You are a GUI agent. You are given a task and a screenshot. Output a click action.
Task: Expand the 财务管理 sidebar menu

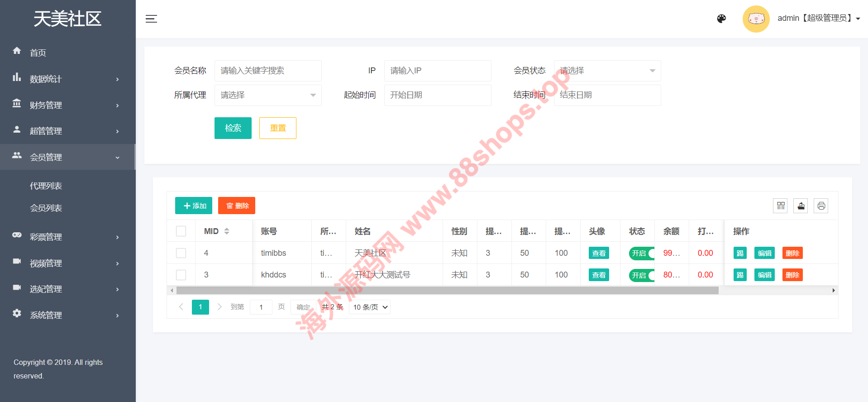(67, 105)
